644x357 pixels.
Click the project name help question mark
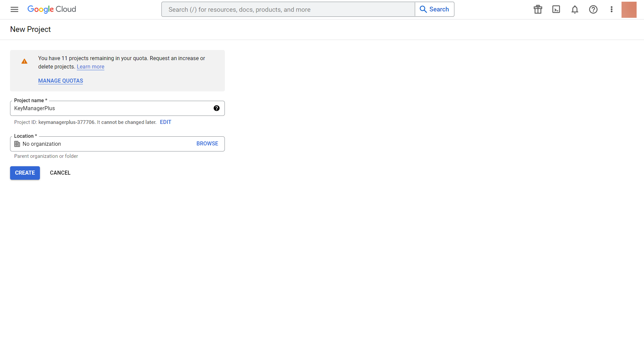(217, 108)
